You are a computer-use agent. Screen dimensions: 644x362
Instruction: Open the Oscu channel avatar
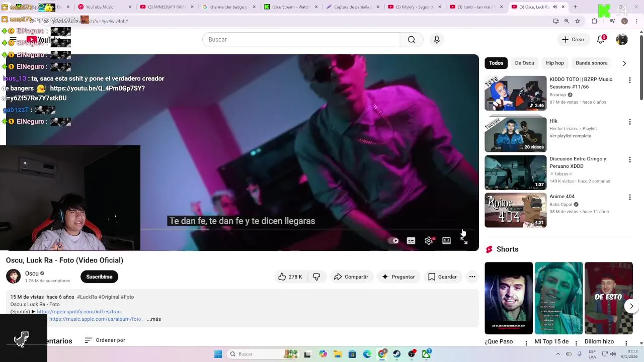pyautogui.click(x=14, y=277)
